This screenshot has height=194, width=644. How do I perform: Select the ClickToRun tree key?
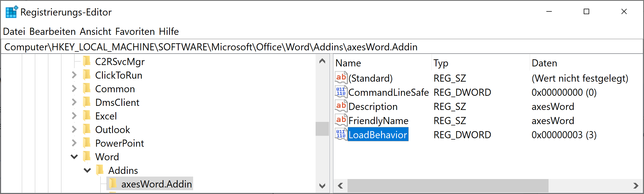(x=119, y=75)
